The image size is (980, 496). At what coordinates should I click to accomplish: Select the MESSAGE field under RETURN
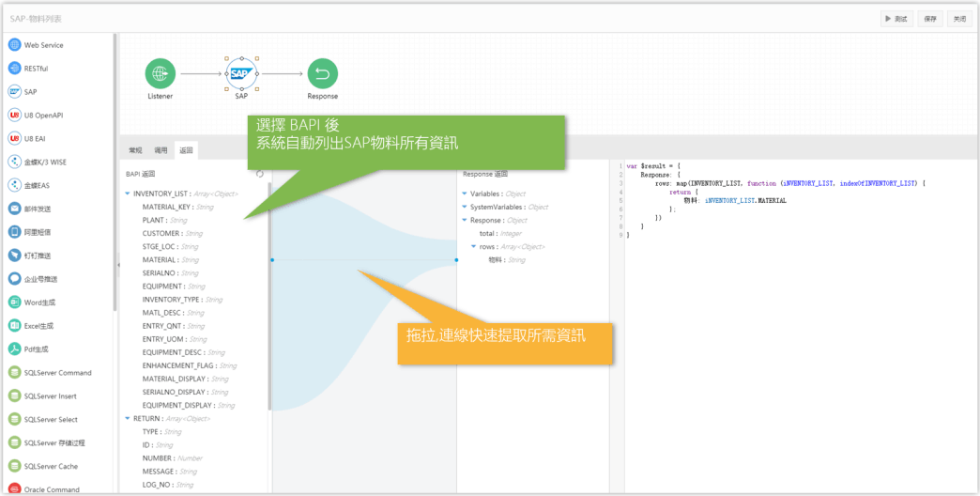(x=169, y=471)
